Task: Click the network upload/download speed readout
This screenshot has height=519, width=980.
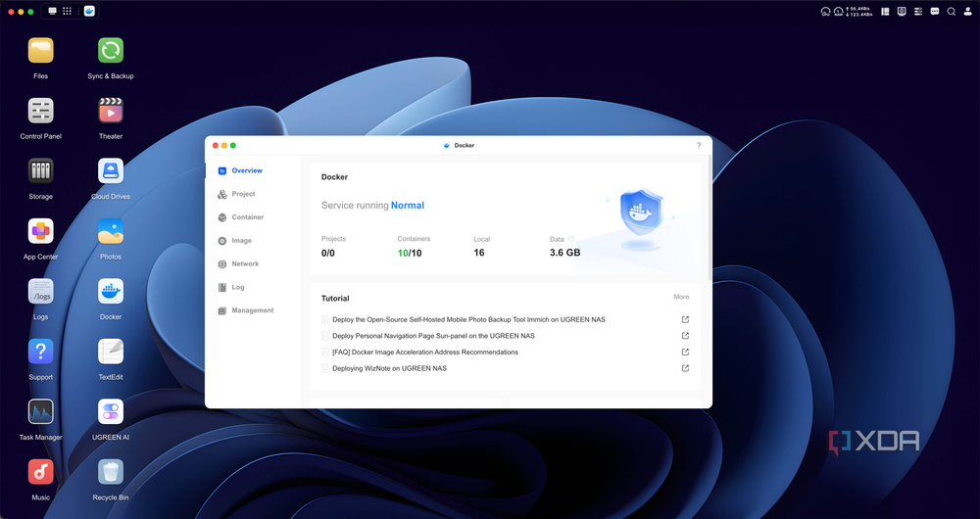Action: tap(859, 11)
